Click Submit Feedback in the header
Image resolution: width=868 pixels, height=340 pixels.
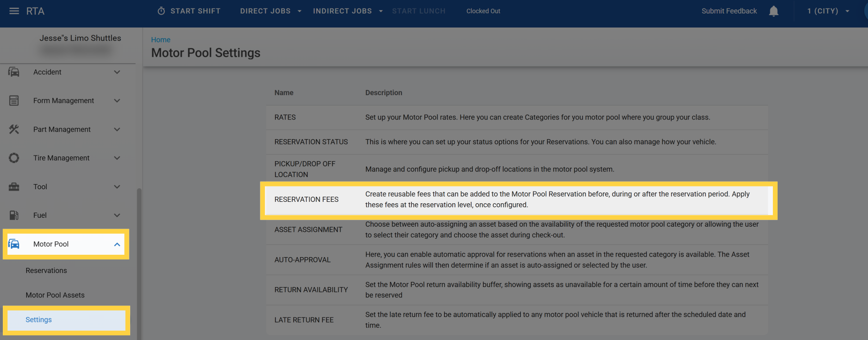click(729, 11)
